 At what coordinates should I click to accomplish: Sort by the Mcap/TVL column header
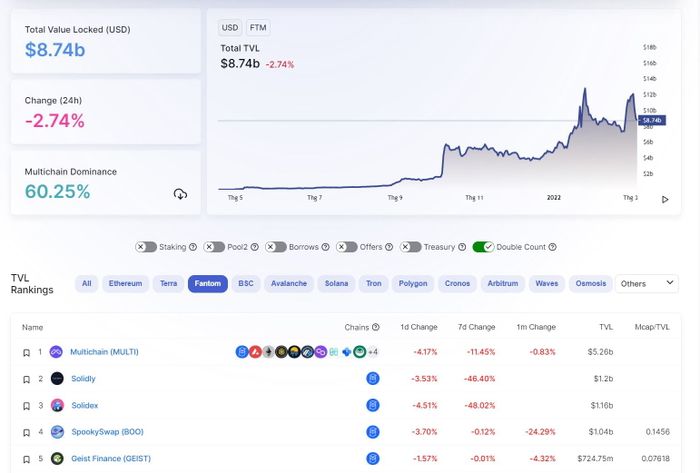pyautogui.click(x=652, y=327)
